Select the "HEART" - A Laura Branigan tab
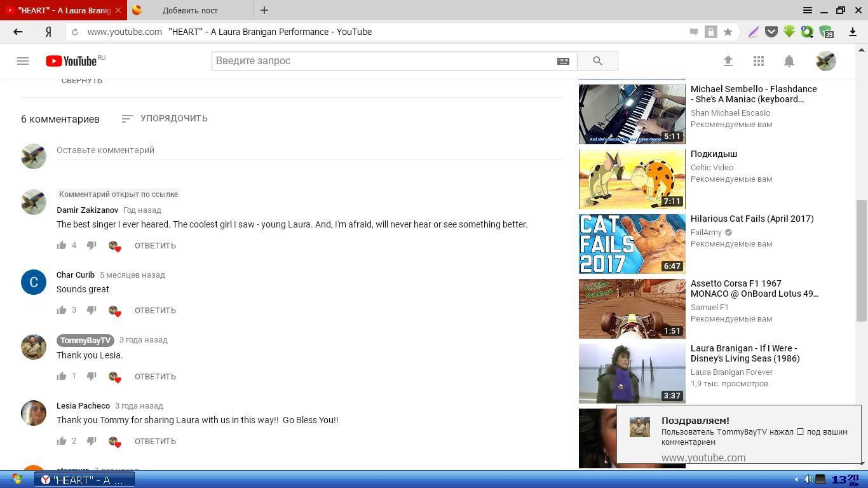 click(64, 10)
